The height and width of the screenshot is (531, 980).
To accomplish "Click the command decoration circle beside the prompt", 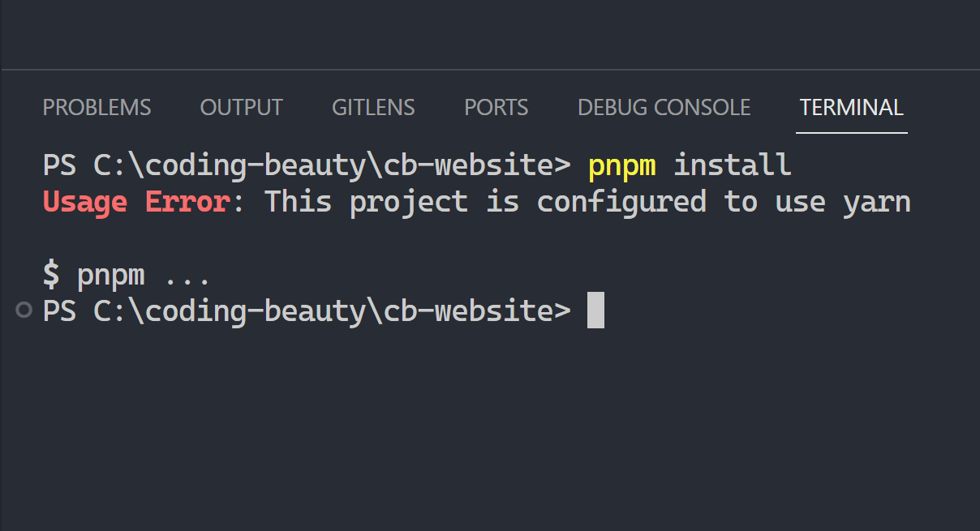I will coord(24,310).
